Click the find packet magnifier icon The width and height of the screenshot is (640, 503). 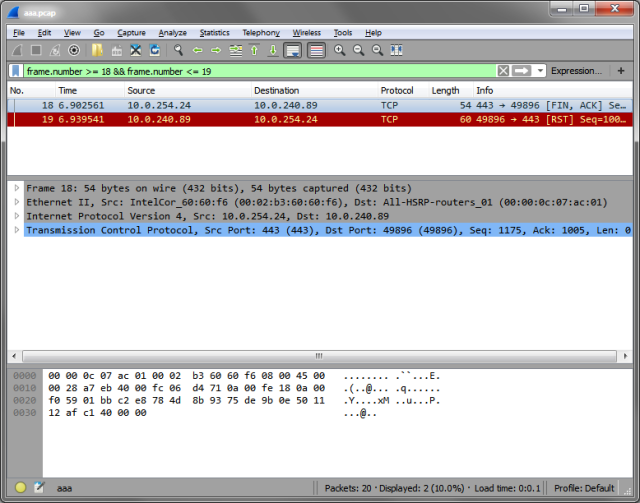(178, 50)
